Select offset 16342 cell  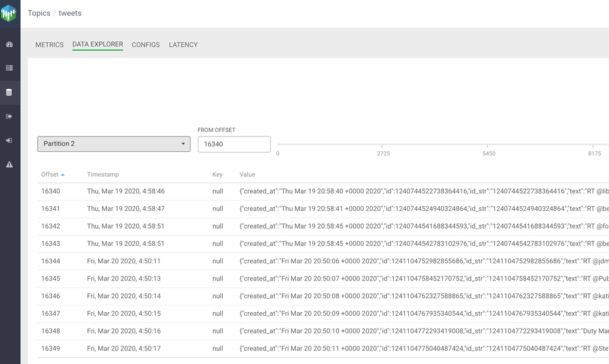pos(51,226)
